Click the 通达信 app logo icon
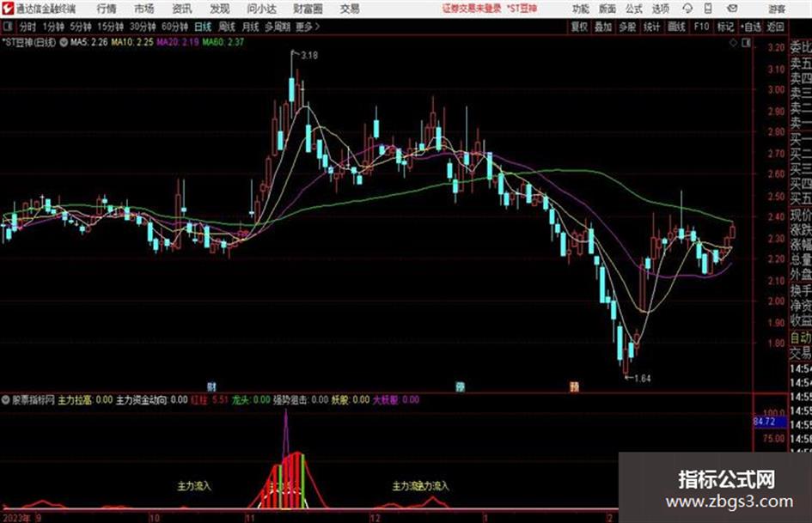The width and height of the screenshot is (812, 523). coord(7,9)
